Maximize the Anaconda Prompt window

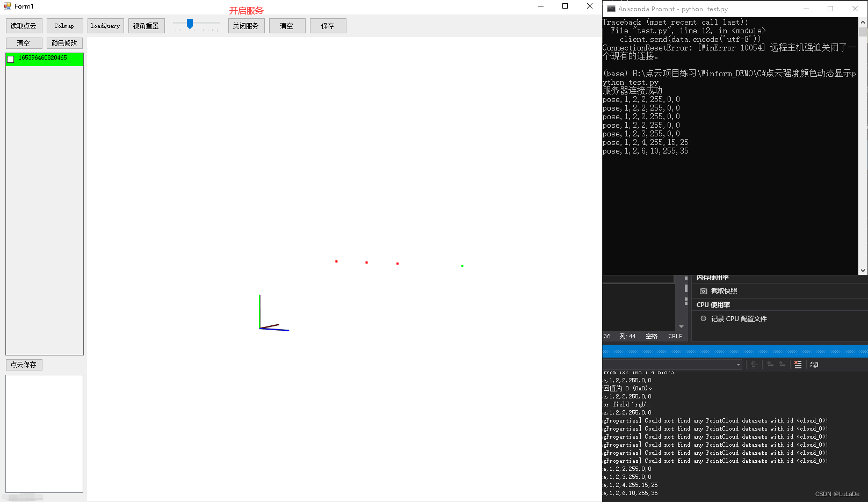830,9
